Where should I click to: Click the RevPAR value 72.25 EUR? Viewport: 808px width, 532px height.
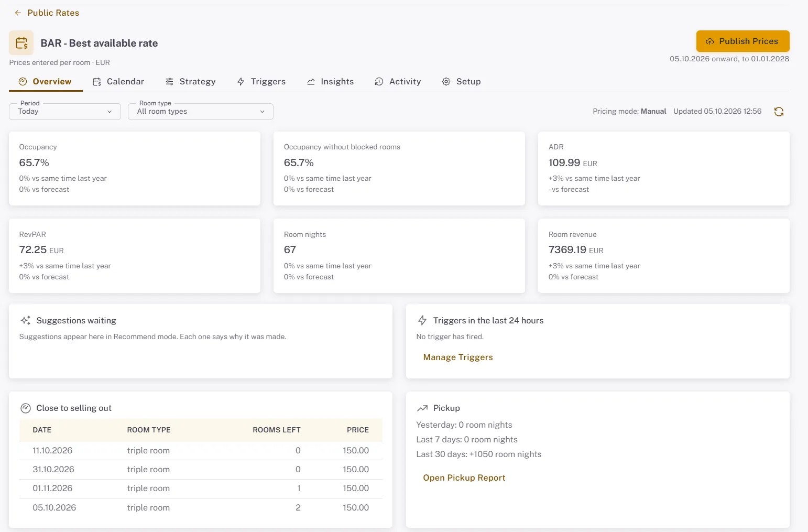point(41,250)
